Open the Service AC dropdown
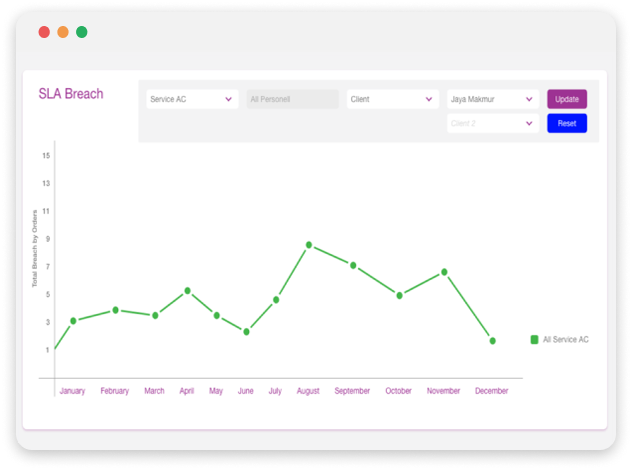 pyautogui.click(x=192, y=100)
